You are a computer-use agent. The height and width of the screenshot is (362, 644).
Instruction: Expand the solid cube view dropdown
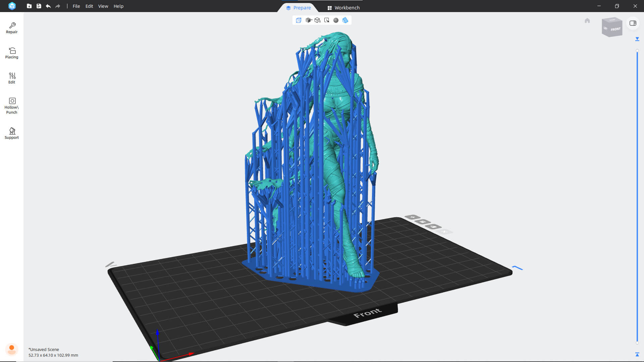tap(309, 20)
